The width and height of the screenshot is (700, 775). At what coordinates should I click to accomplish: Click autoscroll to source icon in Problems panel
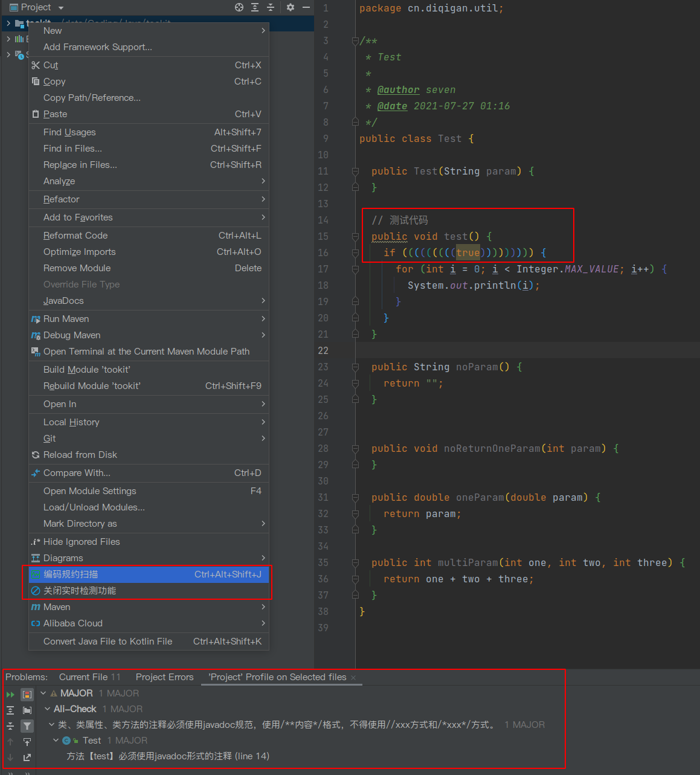click(27, 742)
